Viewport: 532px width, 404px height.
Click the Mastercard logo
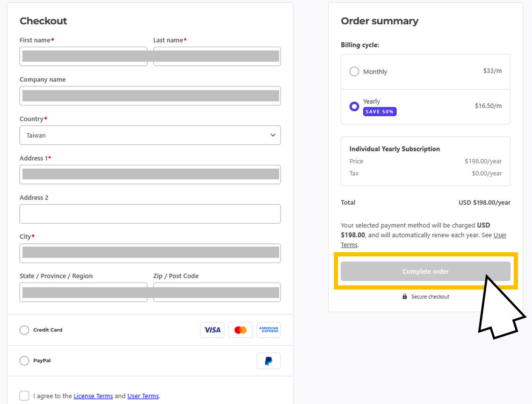240,330
